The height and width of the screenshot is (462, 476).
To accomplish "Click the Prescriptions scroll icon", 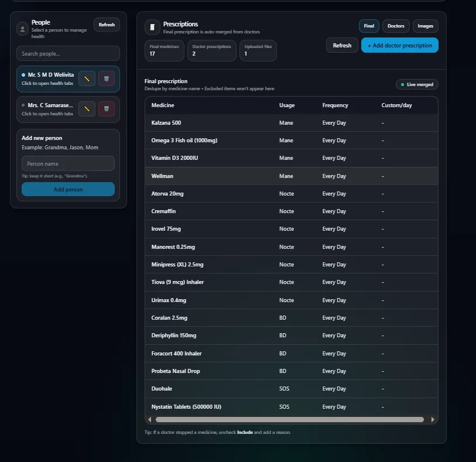I will pyautogui.click(x=152, y=27).
